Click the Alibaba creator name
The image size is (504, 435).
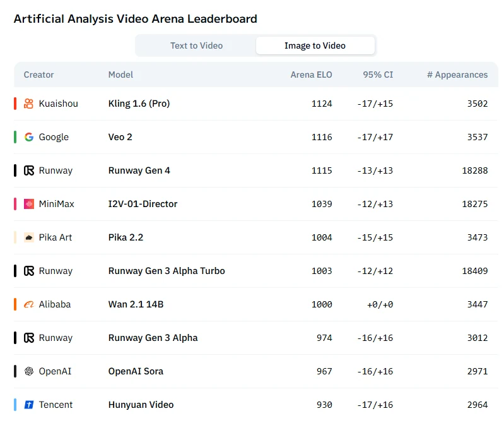point(55,304)
